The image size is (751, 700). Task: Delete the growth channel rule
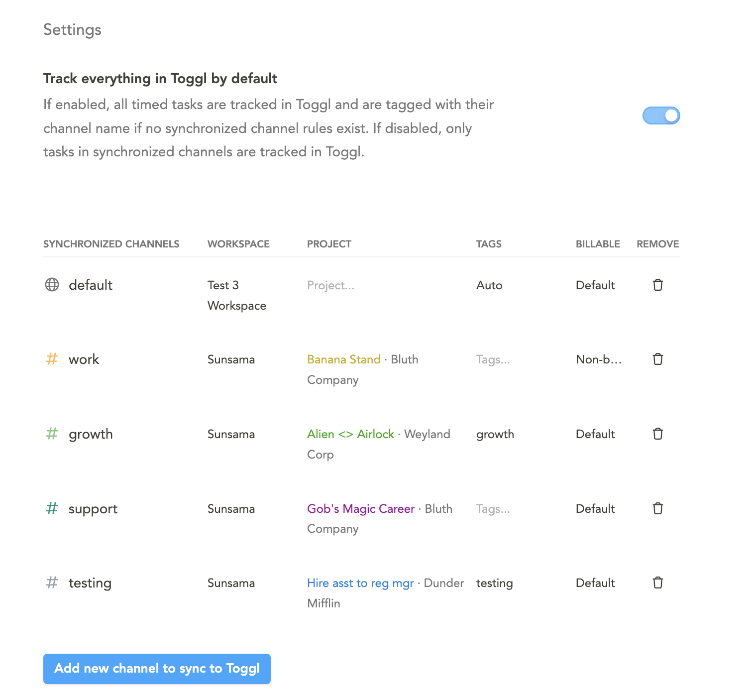(657, 434)
